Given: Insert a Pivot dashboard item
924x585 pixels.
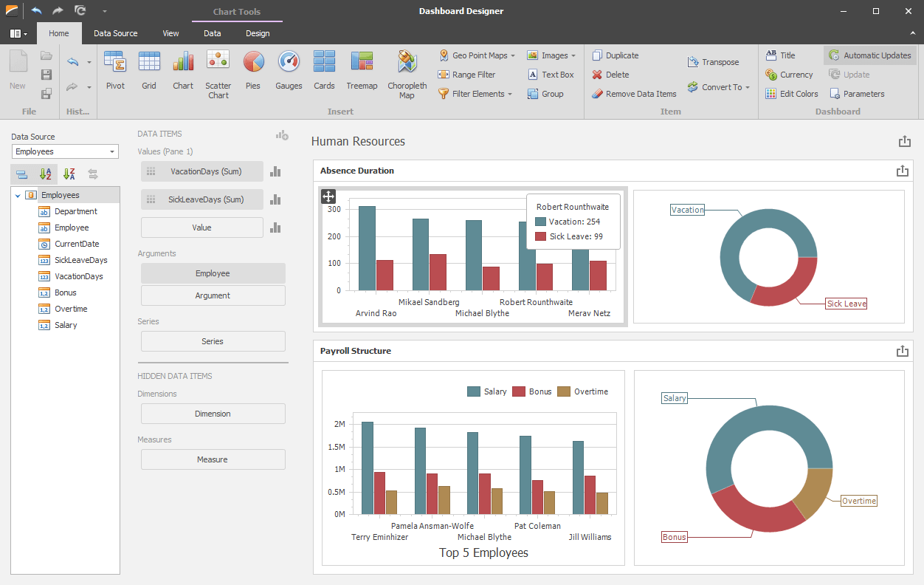Looking at the screenshot, I should [x=115, y=71].
